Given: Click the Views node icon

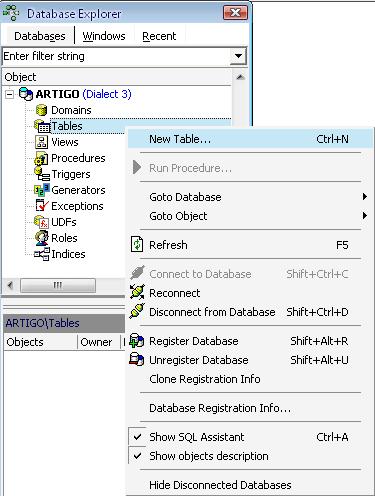Looking at the screenshot, I should click(x=41, y=142).
